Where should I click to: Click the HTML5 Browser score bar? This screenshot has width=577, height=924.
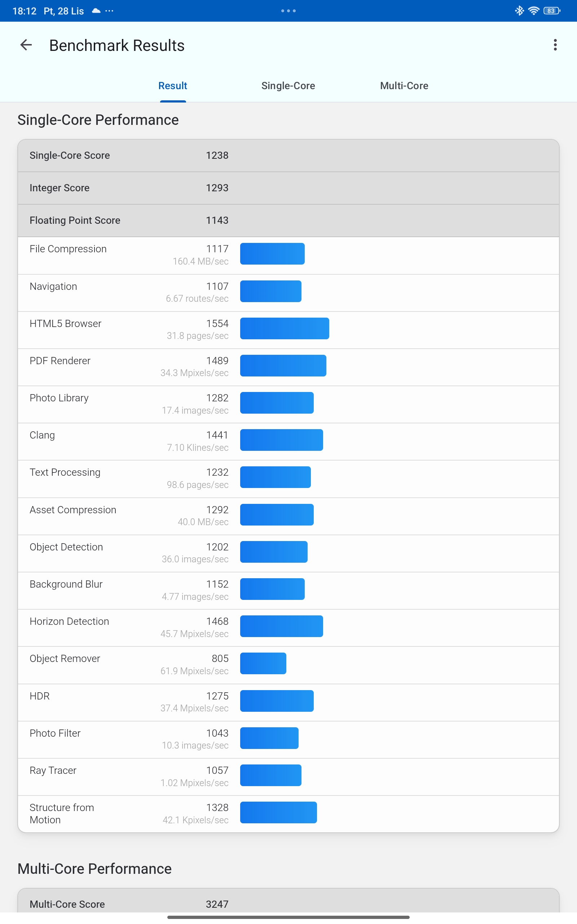click(284, 328)
